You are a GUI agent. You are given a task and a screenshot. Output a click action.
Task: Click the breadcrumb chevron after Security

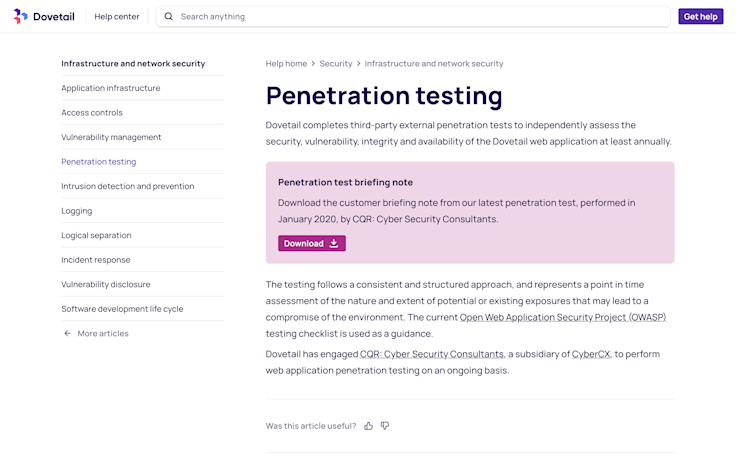coord(359,64)
